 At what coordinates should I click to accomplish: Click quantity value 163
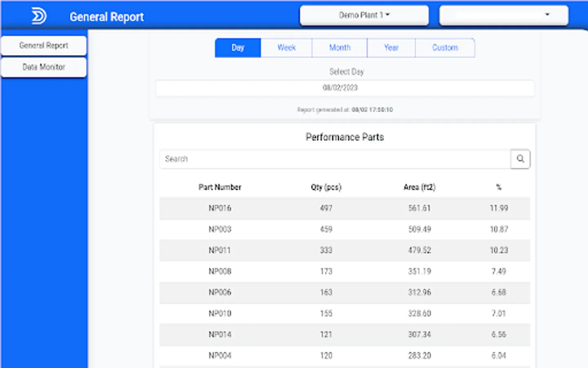[326, 292]
